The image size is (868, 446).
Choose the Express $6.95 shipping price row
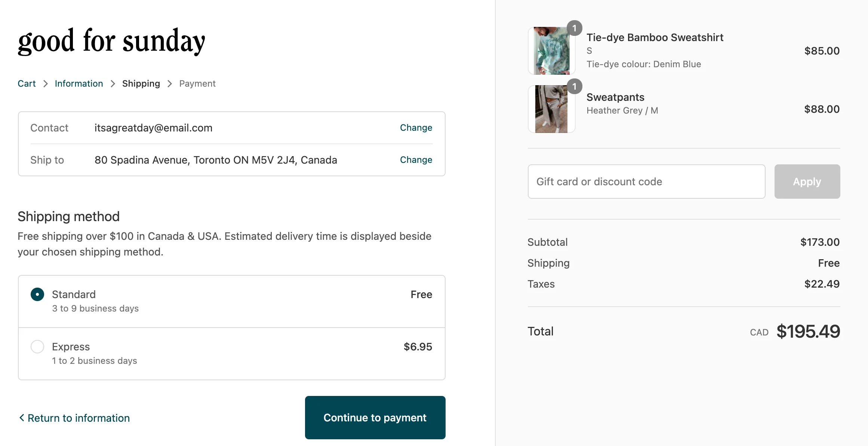pos(418,347)
